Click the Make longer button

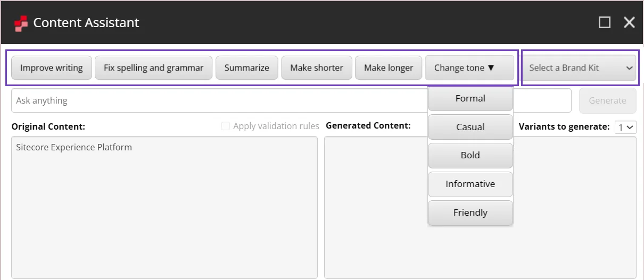(x=389, y=67)
